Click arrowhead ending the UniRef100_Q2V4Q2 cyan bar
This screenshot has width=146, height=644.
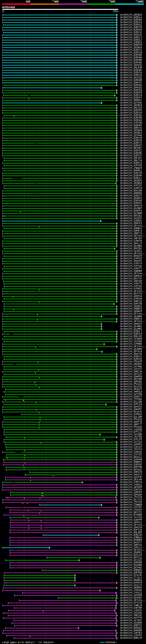(102, 103)
